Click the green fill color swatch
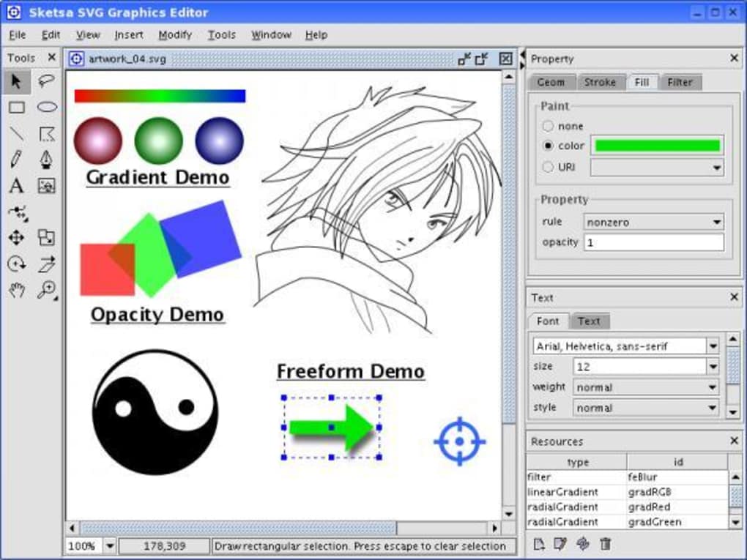The width and height of the screenshot is (747, 560). [x=657, y=145]
